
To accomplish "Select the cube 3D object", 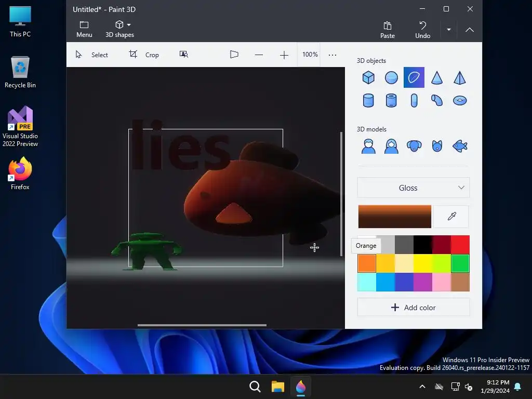I will (x=368, y=78).
